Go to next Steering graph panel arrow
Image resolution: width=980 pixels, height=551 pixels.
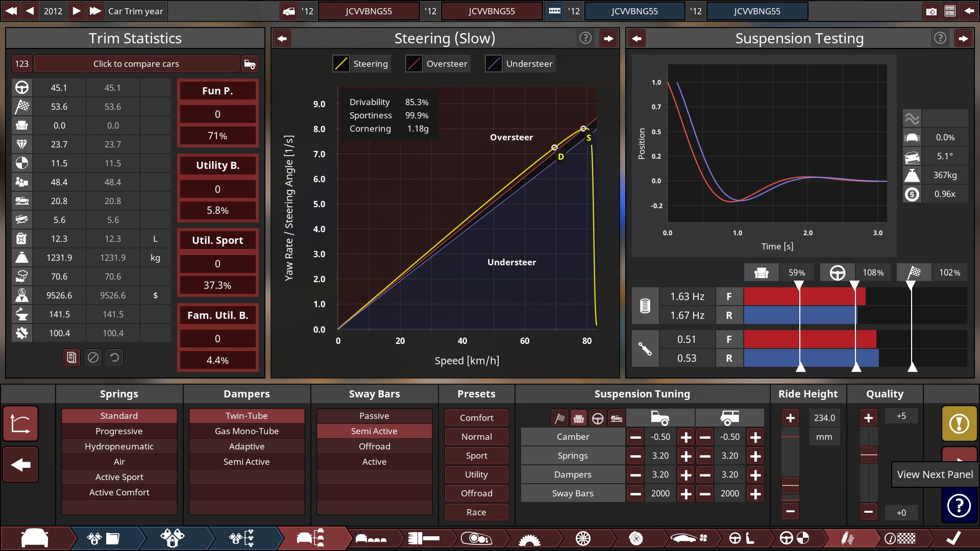[608, 38]
